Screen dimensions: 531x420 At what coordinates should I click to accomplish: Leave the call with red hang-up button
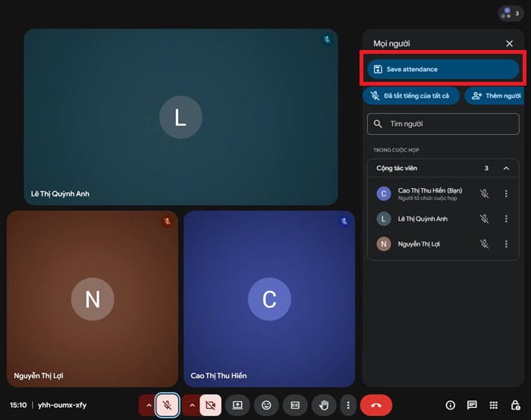(x=376, y=405)
